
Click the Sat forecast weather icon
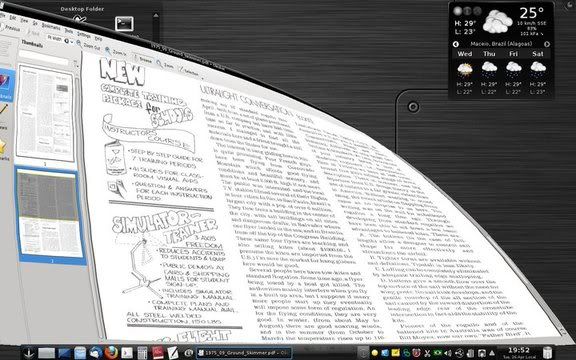(x=538, y=69)
